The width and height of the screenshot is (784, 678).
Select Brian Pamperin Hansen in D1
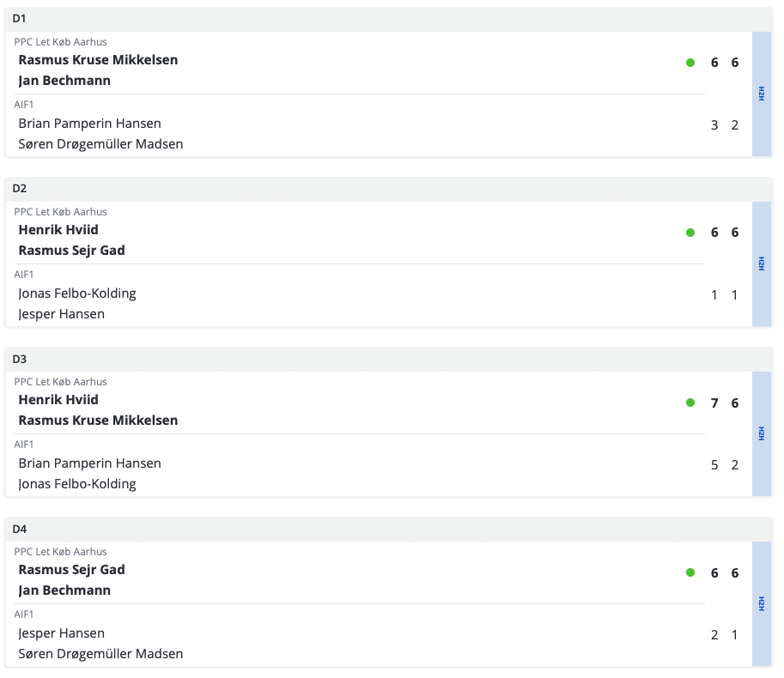tap(89, 124)
